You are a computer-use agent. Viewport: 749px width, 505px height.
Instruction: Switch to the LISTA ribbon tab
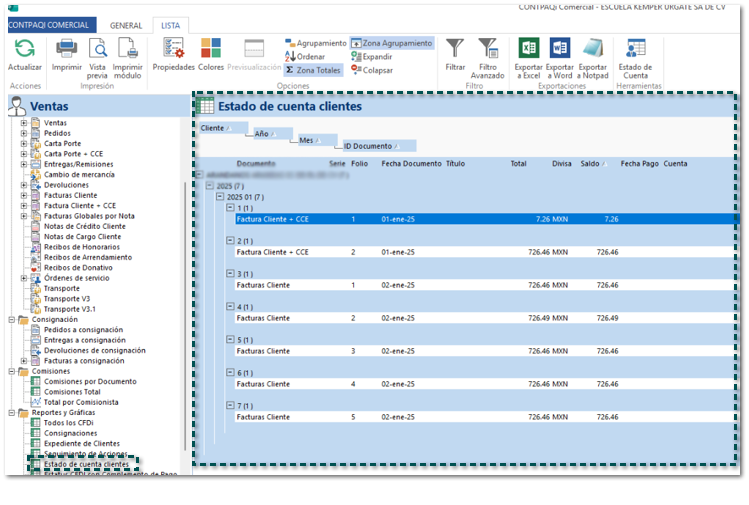[x=171, y=25]
